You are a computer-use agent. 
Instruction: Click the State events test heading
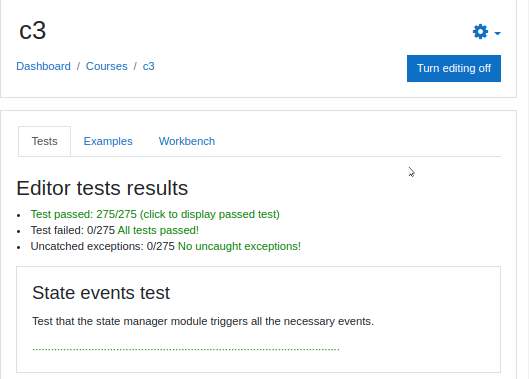tap(101, 293)
